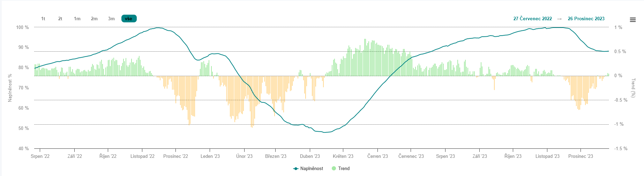The image size is (644, 176).
Task: Set zoom range to 3m
Action: coord(111,19)
